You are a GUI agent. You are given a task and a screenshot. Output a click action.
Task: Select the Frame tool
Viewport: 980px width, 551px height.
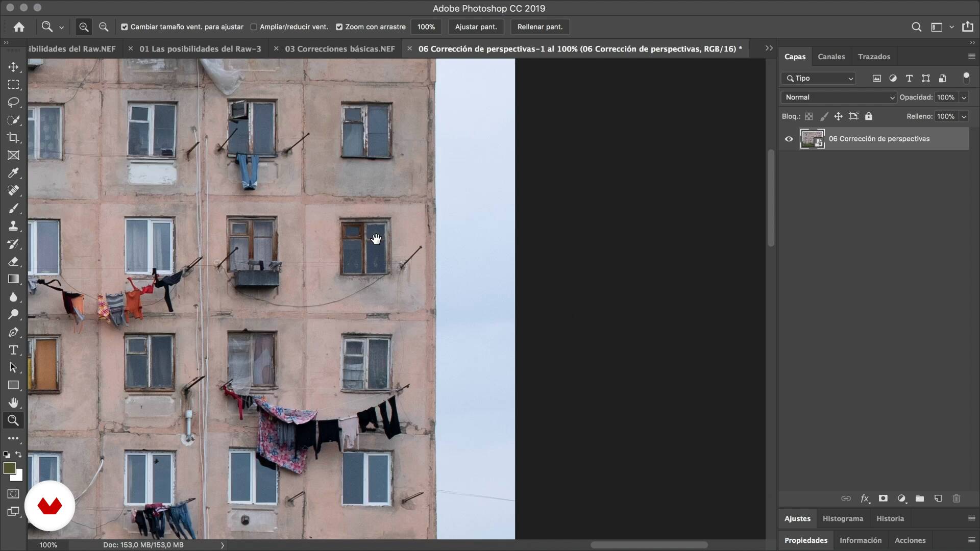click(13, 155)
